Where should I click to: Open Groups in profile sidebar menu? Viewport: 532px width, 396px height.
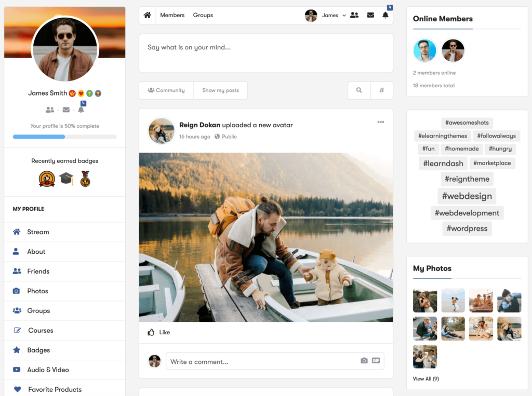(65, 311)
